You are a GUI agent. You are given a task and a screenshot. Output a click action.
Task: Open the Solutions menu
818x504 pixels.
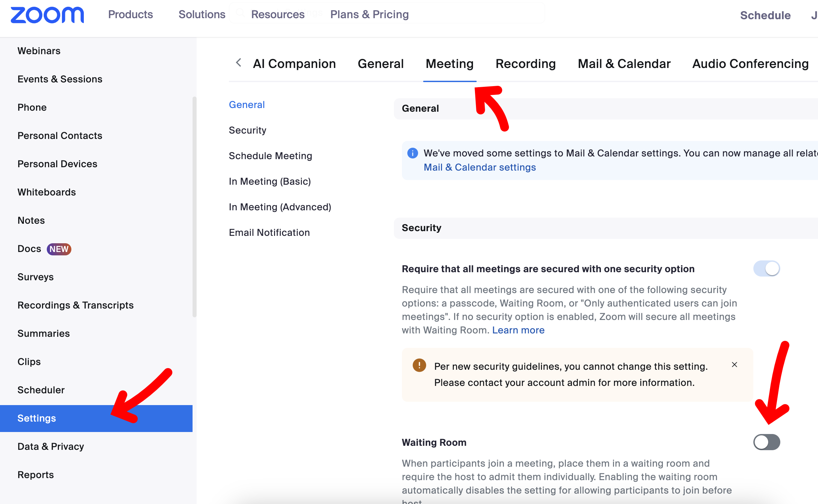[202, 14]
